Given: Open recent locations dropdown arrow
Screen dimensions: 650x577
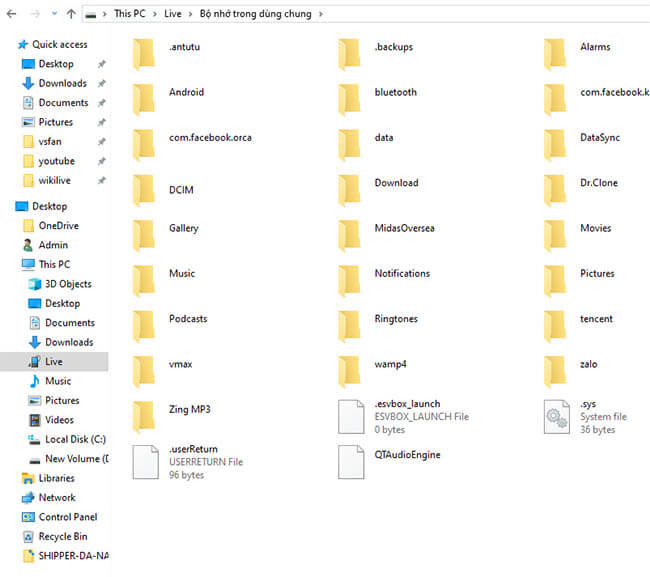Looking at the screenshot, I should pos(53,15).
